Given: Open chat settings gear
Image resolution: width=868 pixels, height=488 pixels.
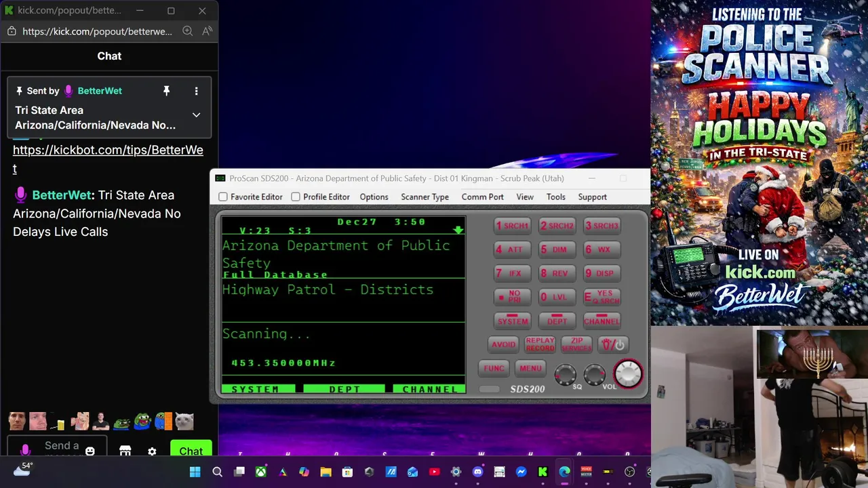Looking at the screenshot, I should click(x=152, y=451).
